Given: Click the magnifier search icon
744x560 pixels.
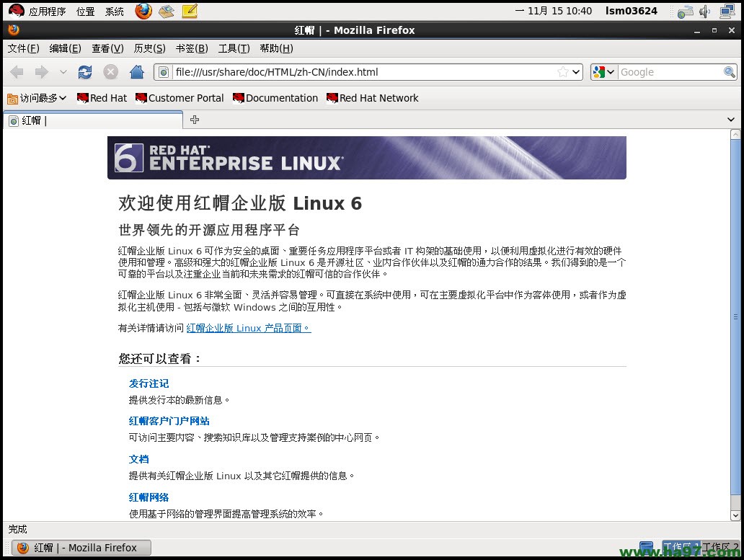Looking at the screenshot, I should pyautogui.click(x=730, y=72).
